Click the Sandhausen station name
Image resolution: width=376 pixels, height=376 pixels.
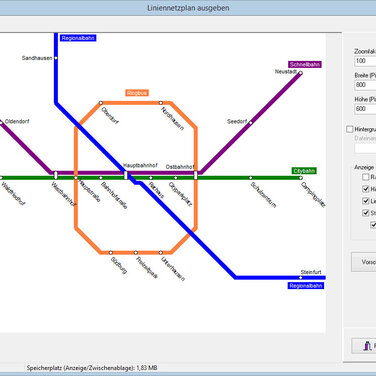coord(37,58)
